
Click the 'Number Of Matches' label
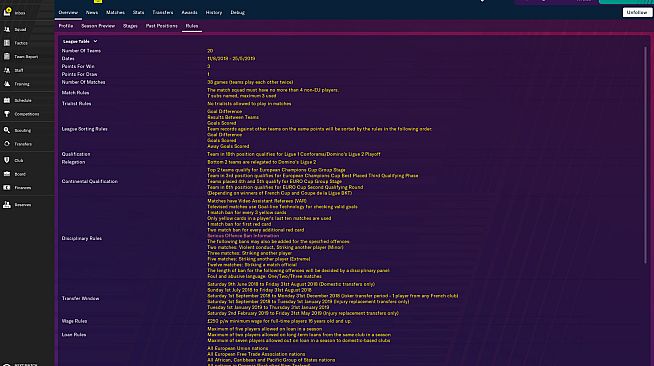pyautogui.click(x=83, y=82)
